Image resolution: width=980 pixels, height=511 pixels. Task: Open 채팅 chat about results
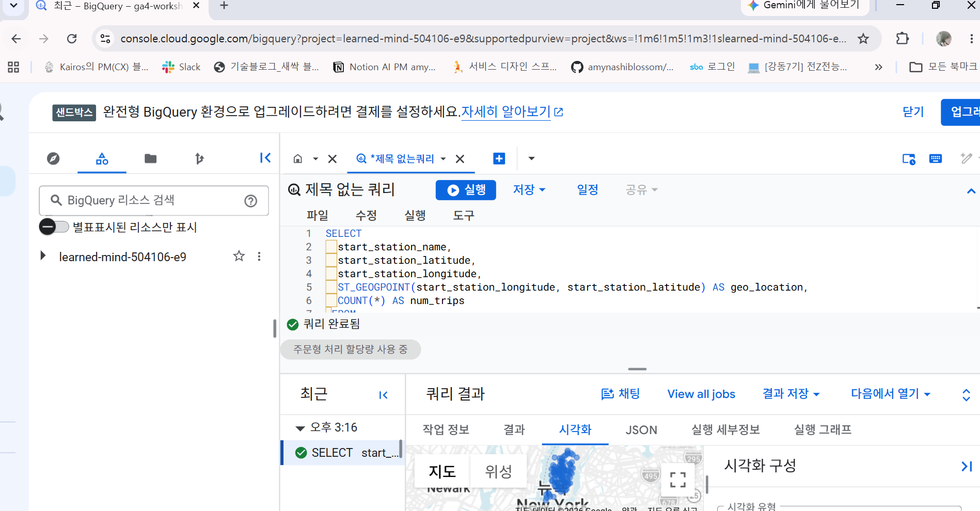click(x=621, y=394)
